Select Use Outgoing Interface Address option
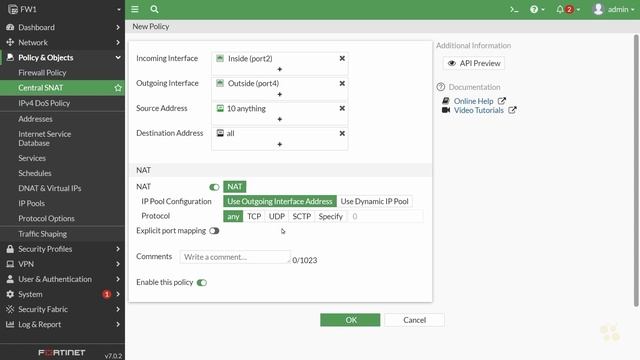Viewport: 640px width, 360px height. click(280, 201)
